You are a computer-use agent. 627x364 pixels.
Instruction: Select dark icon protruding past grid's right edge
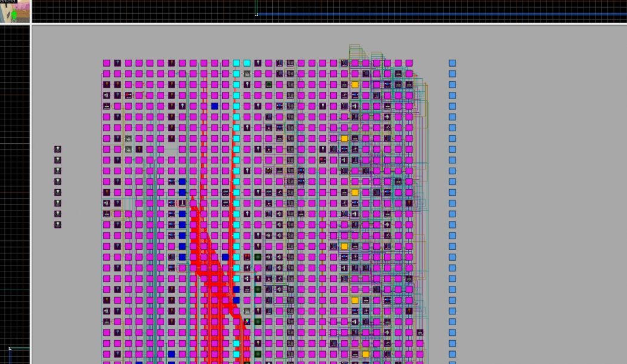(420, 332)
